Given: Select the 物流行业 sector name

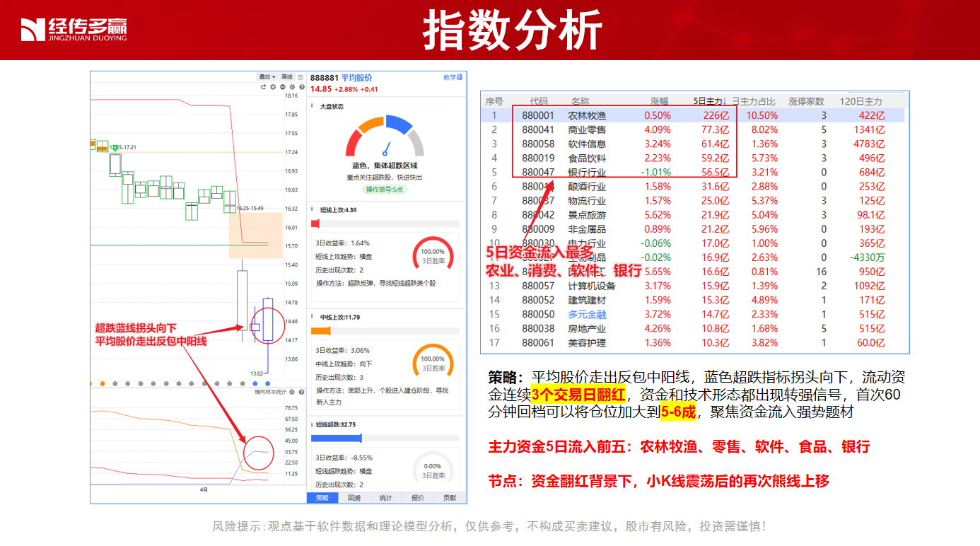Looking at the screenshot, I should [x=587, y=201].
